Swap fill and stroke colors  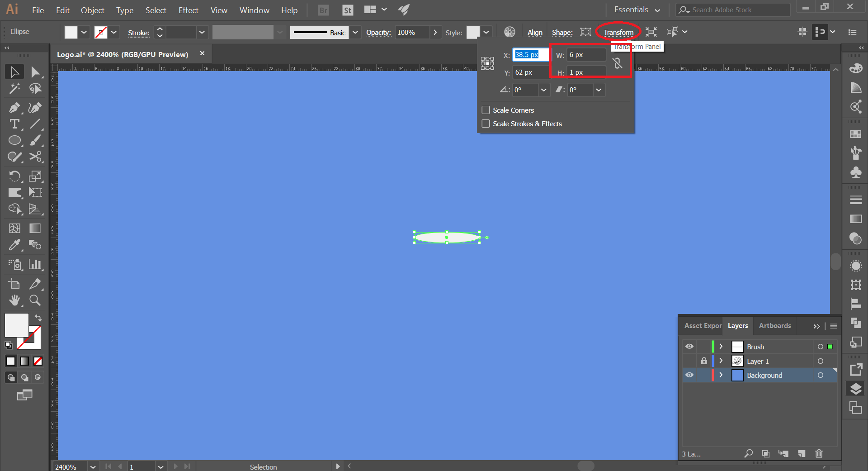38,318
